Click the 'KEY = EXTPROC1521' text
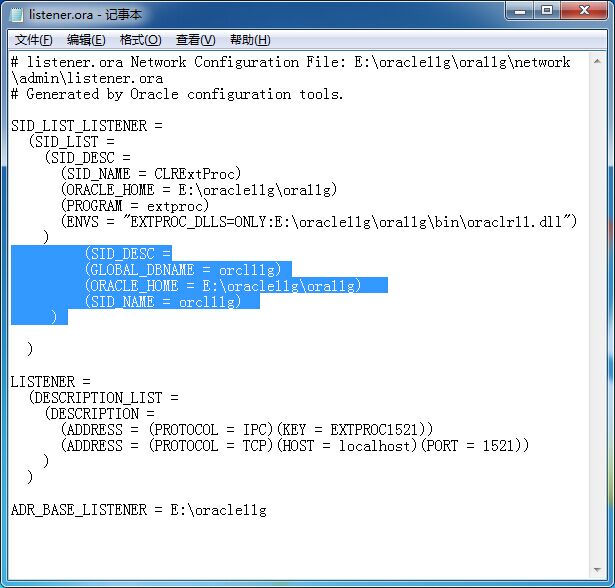 click(x=350, y=430)
